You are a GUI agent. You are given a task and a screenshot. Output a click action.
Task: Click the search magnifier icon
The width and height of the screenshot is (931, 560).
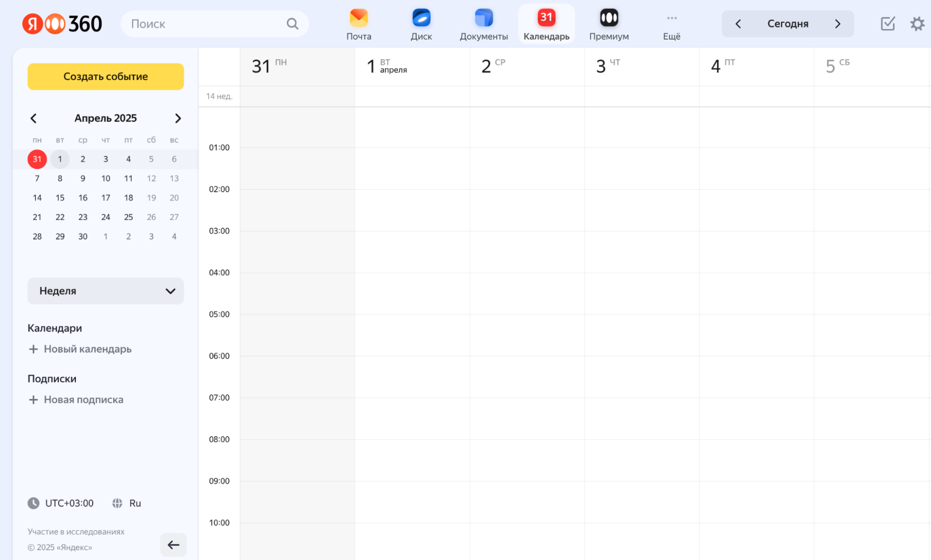point(292,24)
